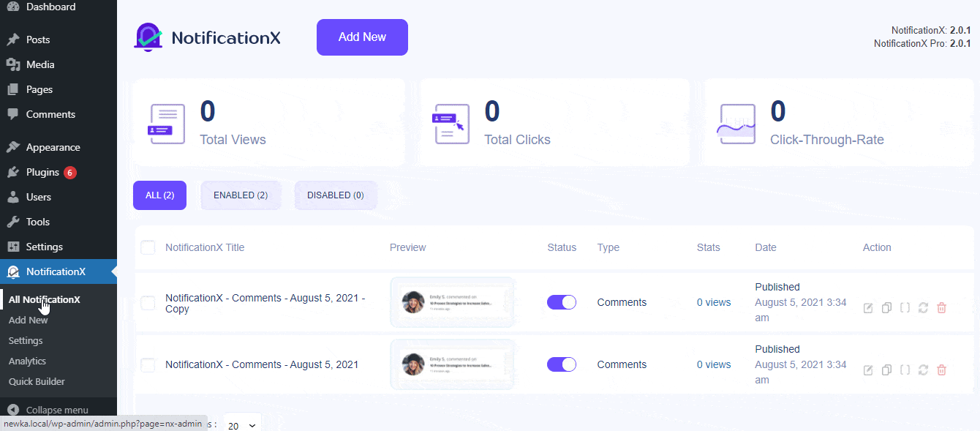Duplicate the second notification (non-Copy) row
Image resolution: width=980 pixels, height=431 pixels.
[886, 370]
